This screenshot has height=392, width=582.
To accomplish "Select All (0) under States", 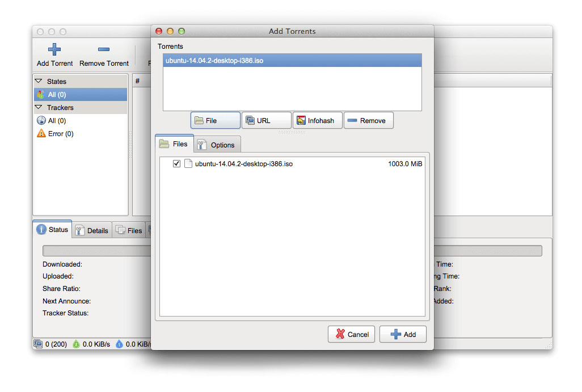I will coord(80,95).
